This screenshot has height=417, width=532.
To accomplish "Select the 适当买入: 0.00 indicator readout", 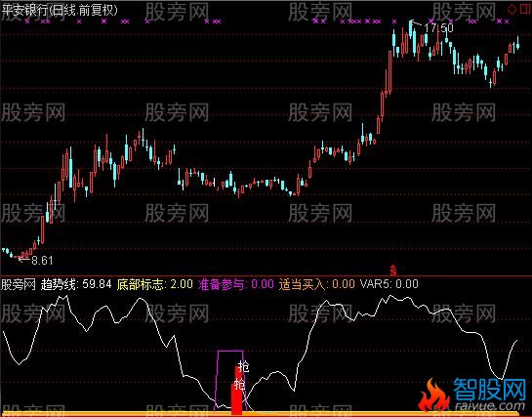I will (317, 284).
